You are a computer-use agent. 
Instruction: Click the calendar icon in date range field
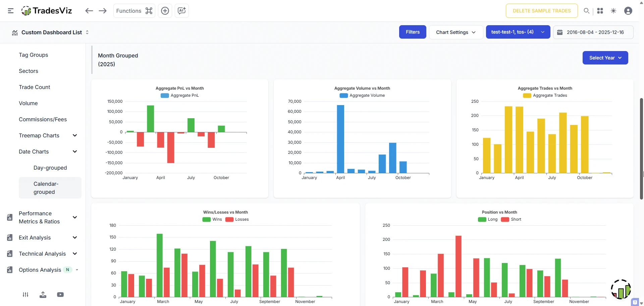point(560,32)
